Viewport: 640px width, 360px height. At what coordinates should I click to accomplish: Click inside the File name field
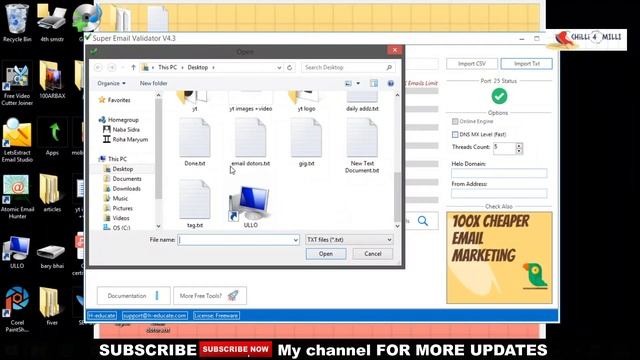pos(235,240)
